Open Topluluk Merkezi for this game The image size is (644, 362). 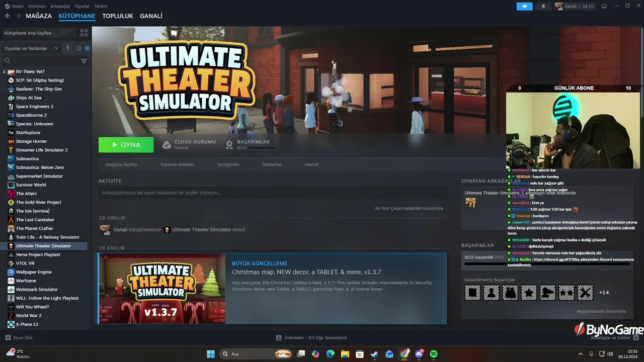(177, 164)
